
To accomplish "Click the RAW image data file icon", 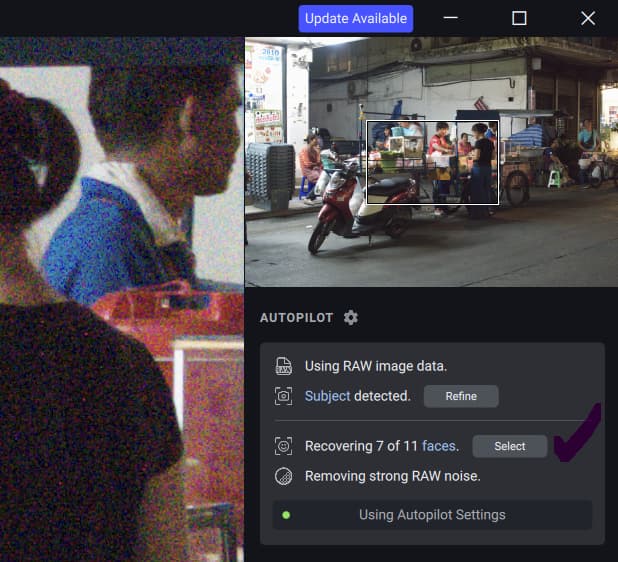I will pyautogui.click(x=284, y=366).
